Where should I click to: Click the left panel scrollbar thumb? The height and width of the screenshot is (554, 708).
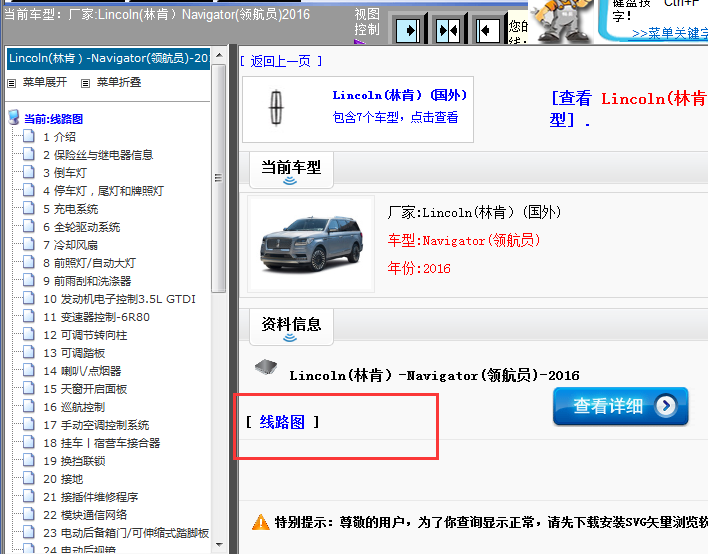[x=219, y=178]
